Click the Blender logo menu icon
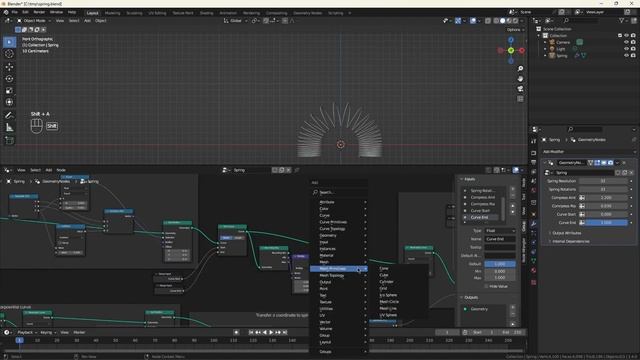Screen dimensions: 640x360 (x=6, y=13)
